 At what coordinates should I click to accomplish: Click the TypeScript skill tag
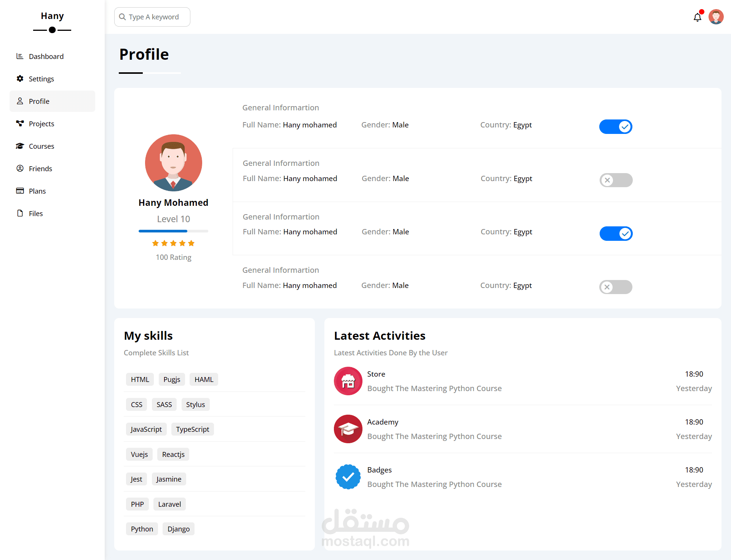192,429
